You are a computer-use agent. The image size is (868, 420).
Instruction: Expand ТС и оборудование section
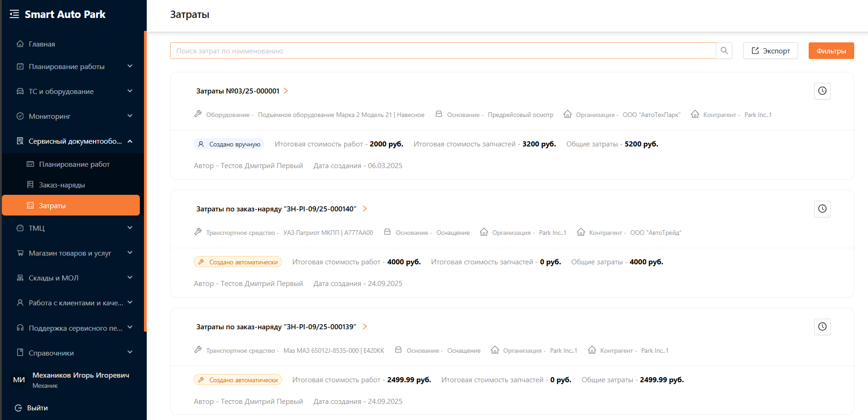coord(130,91)
